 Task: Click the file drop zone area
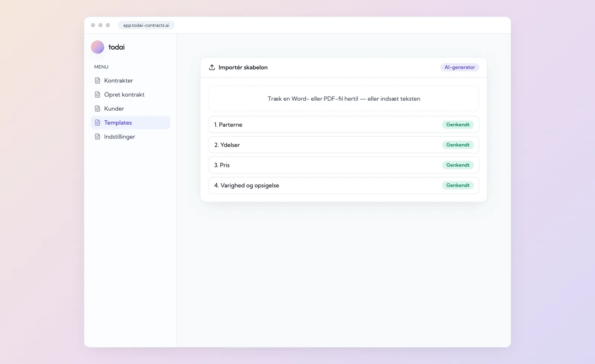click(344, 98)
